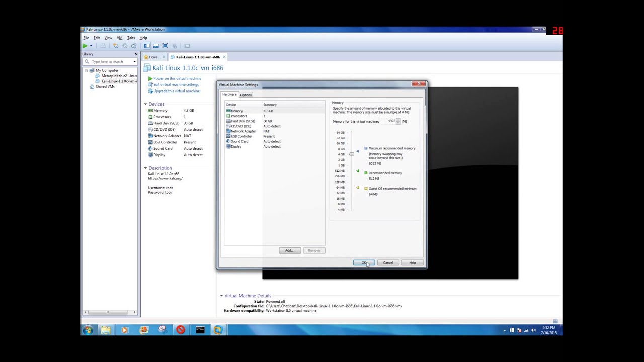The width and height of the screenshot is (644, 362).
Task: Click the Add... button
Action: pos(290,250)
